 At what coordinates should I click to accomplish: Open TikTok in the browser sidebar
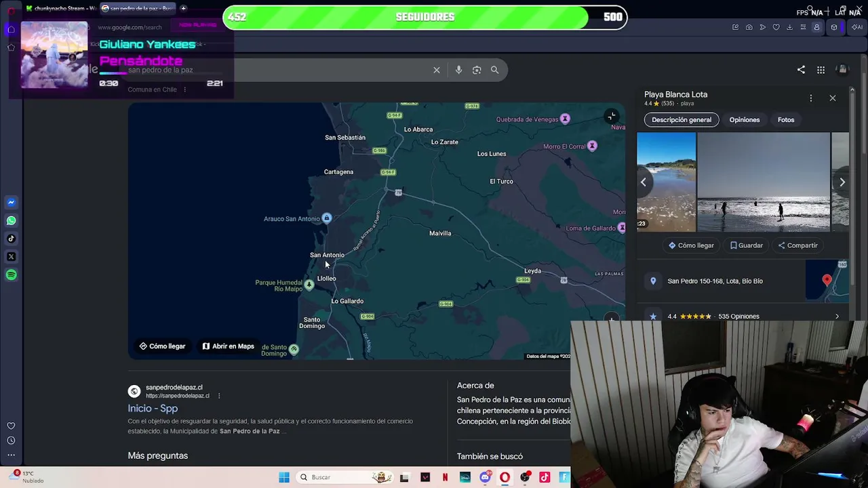(x=11, y=239)
